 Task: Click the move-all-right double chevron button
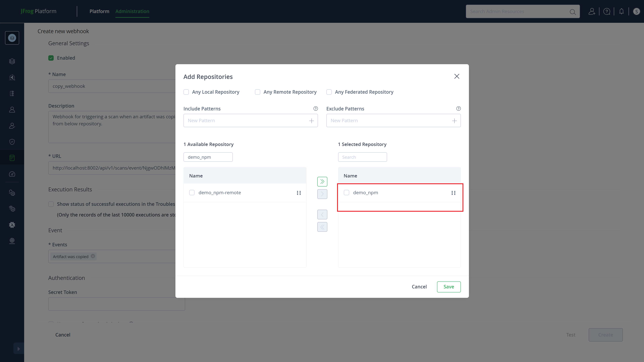tap(322, 182)
